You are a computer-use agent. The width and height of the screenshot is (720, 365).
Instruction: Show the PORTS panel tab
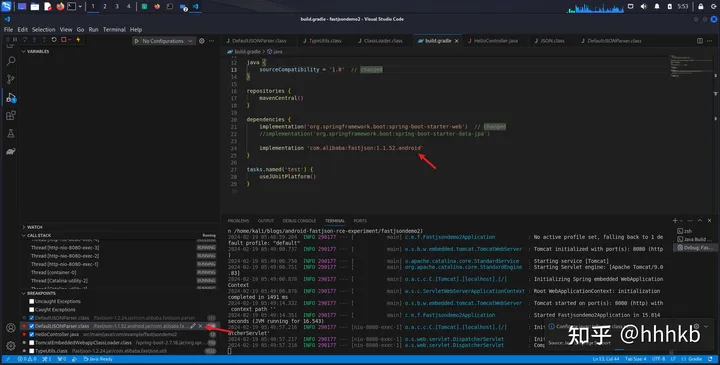(360, 221)
